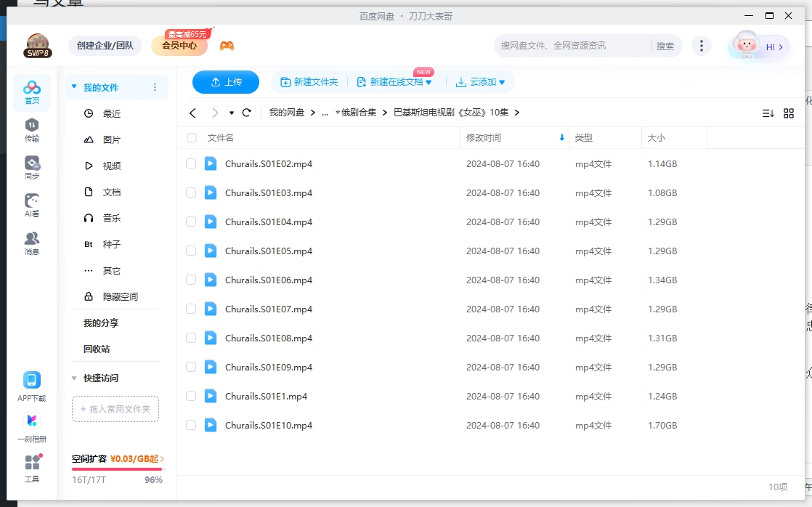Expand the 云添加 dropdown
812x507 pixels.
coord(502,82)
